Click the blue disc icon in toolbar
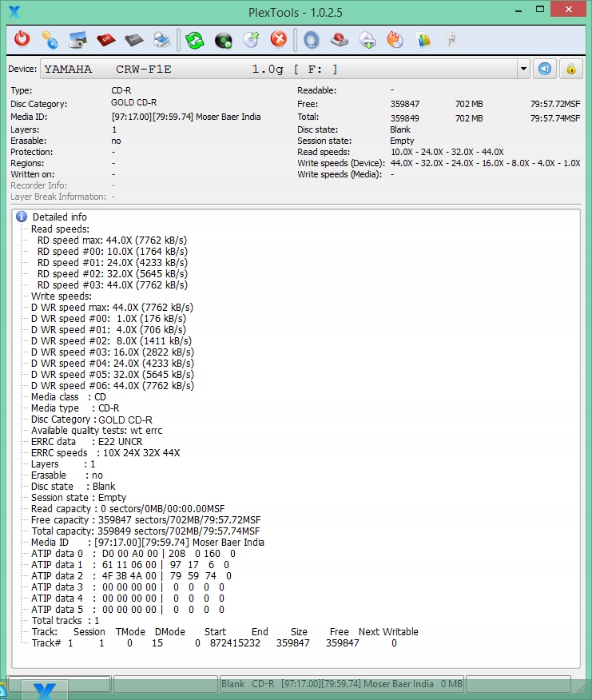 click(312, 39)
